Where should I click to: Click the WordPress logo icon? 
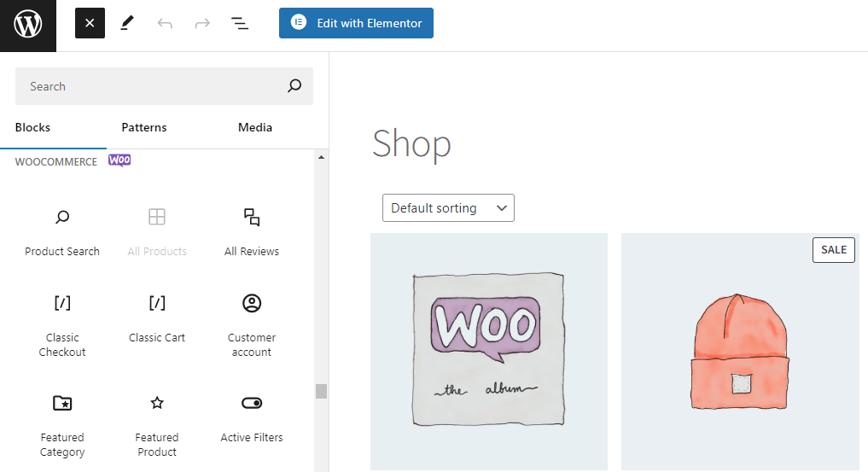[x=27, y=25]
